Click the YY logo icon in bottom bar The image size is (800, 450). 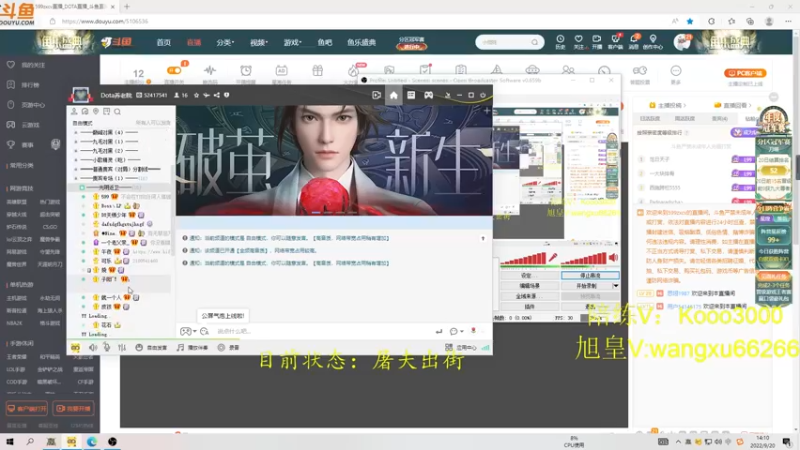(76, 347)
